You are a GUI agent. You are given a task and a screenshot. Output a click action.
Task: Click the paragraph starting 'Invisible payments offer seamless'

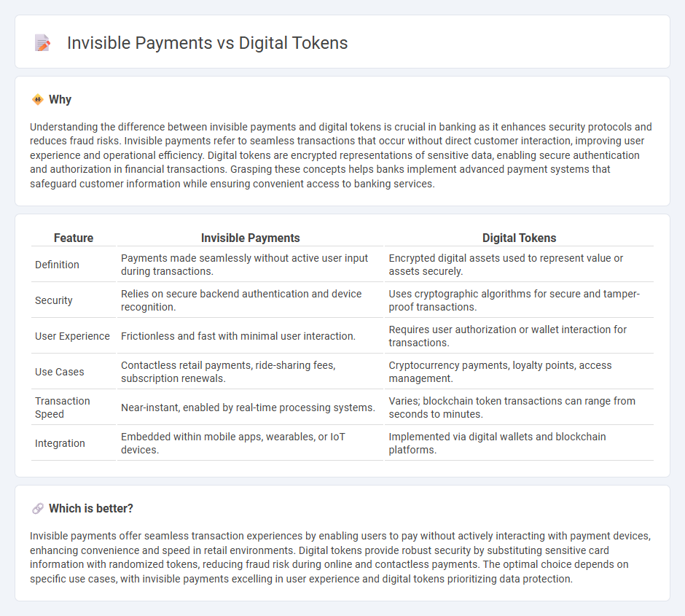pyautogui.click(x=341, y=557)
